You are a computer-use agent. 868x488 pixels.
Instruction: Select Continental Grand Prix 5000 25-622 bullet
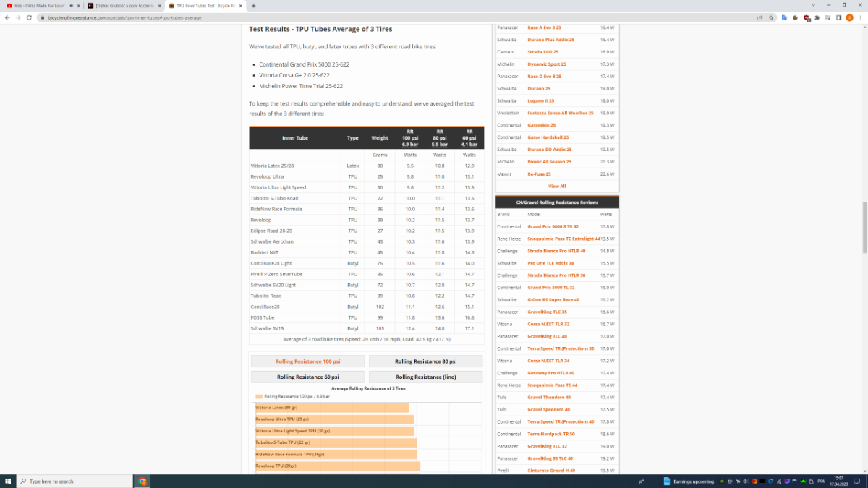tap(304, 64)
